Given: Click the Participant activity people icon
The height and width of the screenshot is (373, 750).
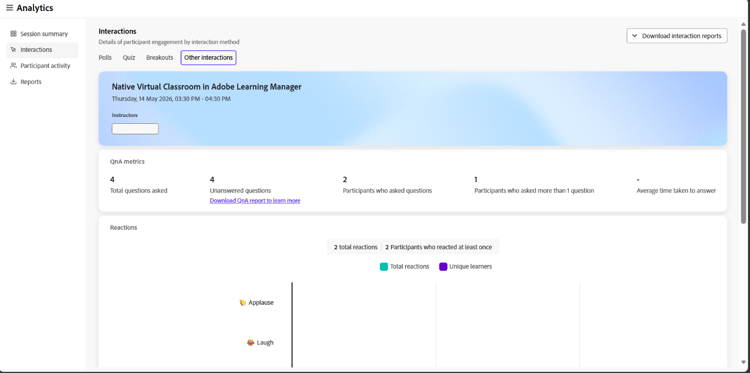Looking at the screenshot, I should (x=13, y=66).
